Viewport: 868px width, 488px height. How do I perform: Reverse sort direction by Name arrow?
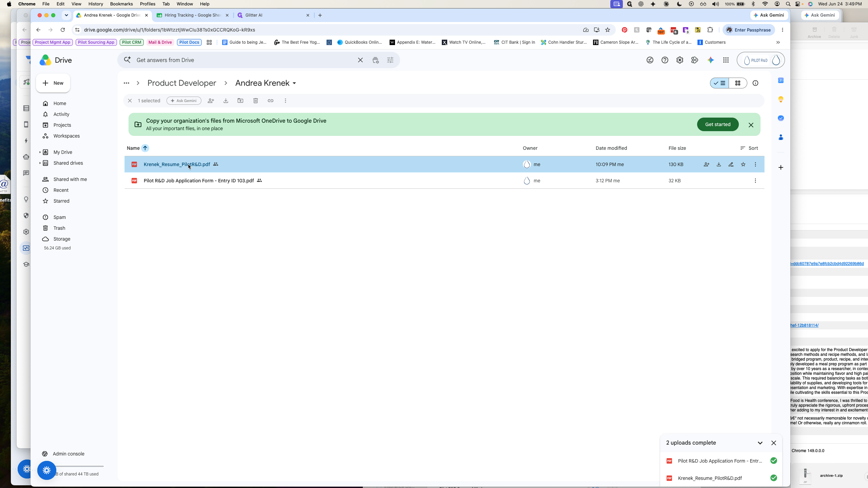[145, 148]
